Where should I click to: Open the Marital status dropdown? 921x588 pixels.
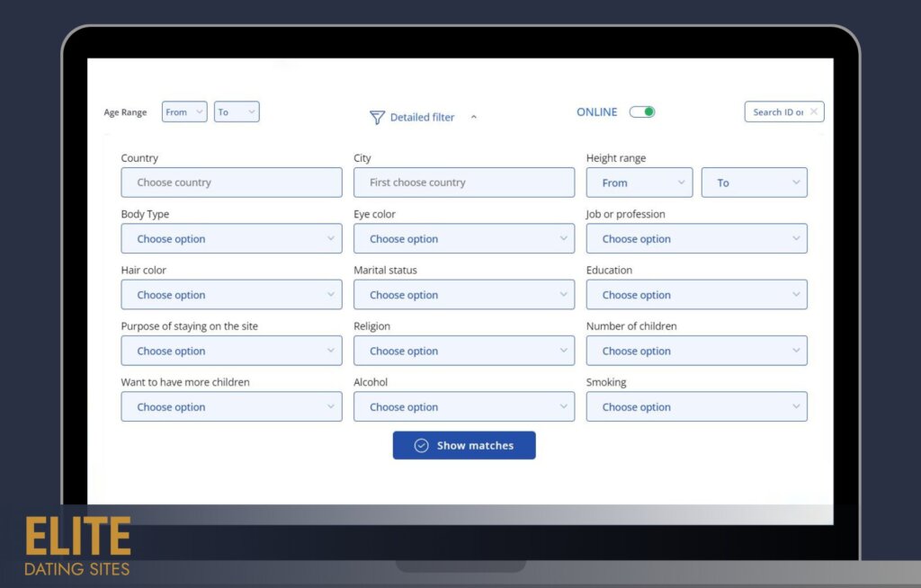coord(463,294)
